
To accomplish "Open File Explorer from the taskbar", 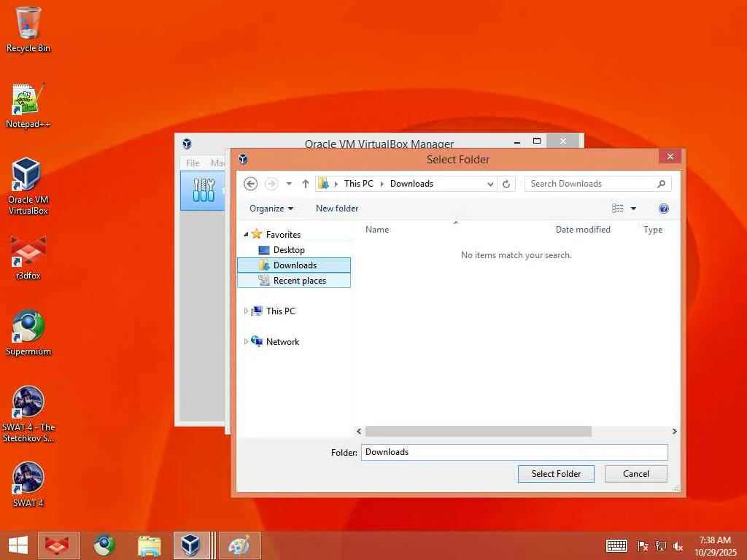I will coord(149,545).
